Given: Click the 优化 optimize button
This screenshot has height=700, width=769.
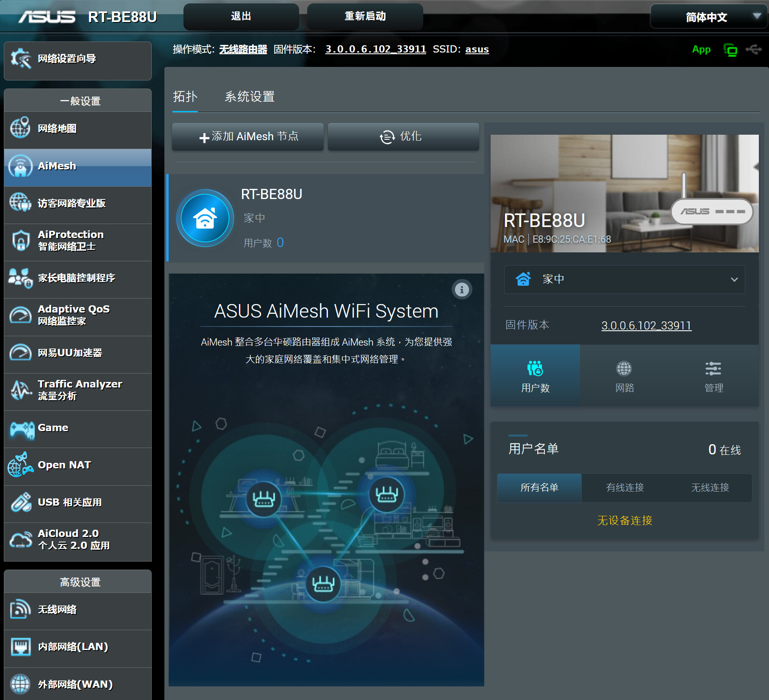Looking at the screenshot, I should [x=403, y=137].
